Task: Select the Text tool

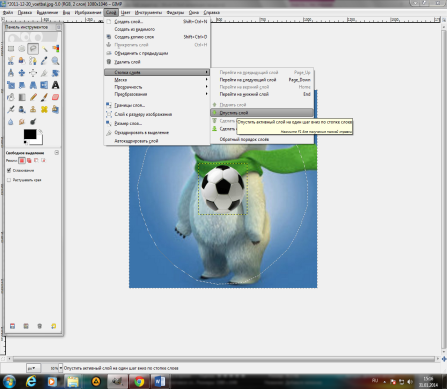Action: (55, 85)
